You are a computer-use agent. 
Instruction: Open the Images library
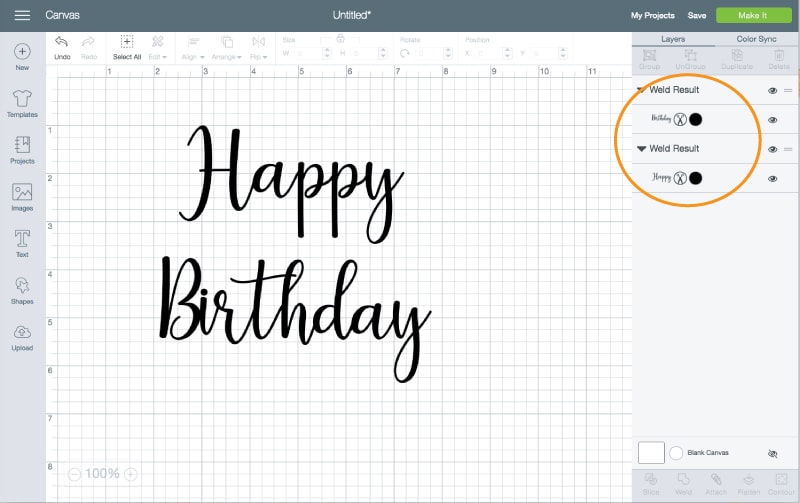pyautogui.click(x=22, y=192)
